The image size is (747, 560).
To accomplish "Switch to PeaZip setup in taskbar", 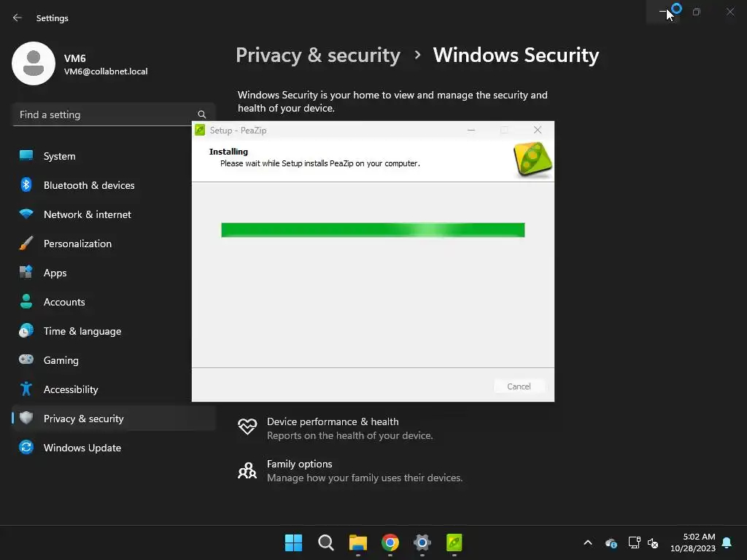I will (454, 542).
